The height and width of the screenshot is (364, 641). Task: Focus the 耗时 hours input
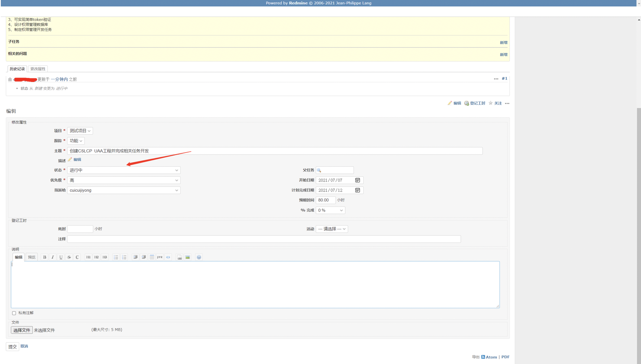(80, 229)
